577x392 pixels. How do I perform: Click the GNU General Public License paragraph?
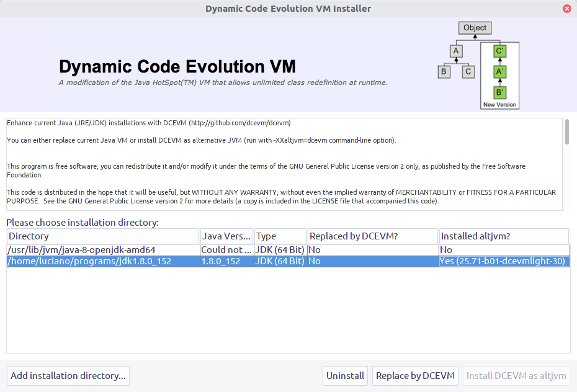(x=266, y=171)
